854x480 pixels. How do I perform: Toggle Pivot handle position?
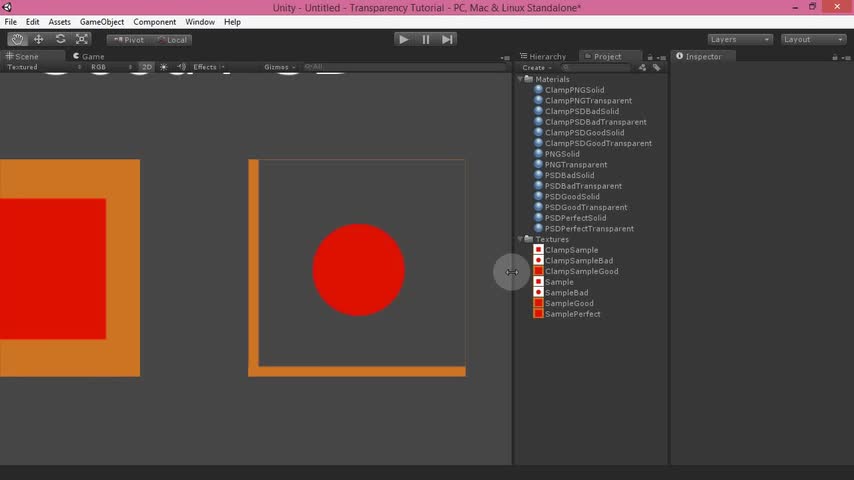coord(129,40)
